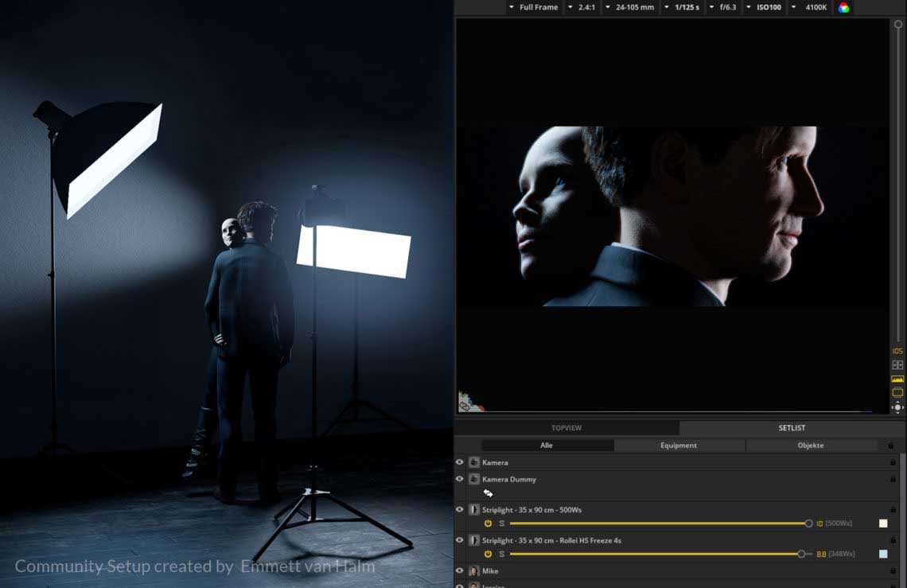907x588 pixels.
Task: Click the lock icon on Kamera row
Action: 893,462
